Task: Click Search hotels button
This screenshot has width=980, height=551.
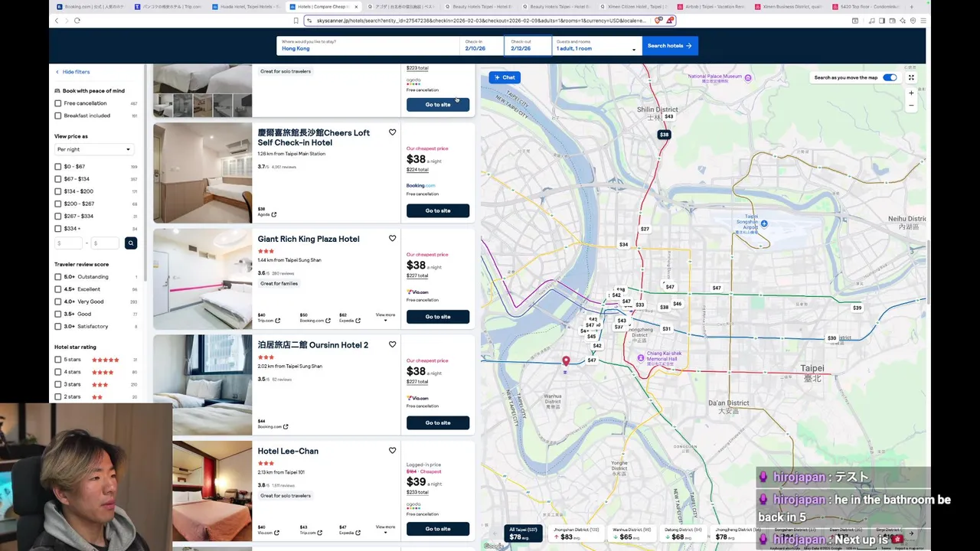Action: click(x=670, y=46)
